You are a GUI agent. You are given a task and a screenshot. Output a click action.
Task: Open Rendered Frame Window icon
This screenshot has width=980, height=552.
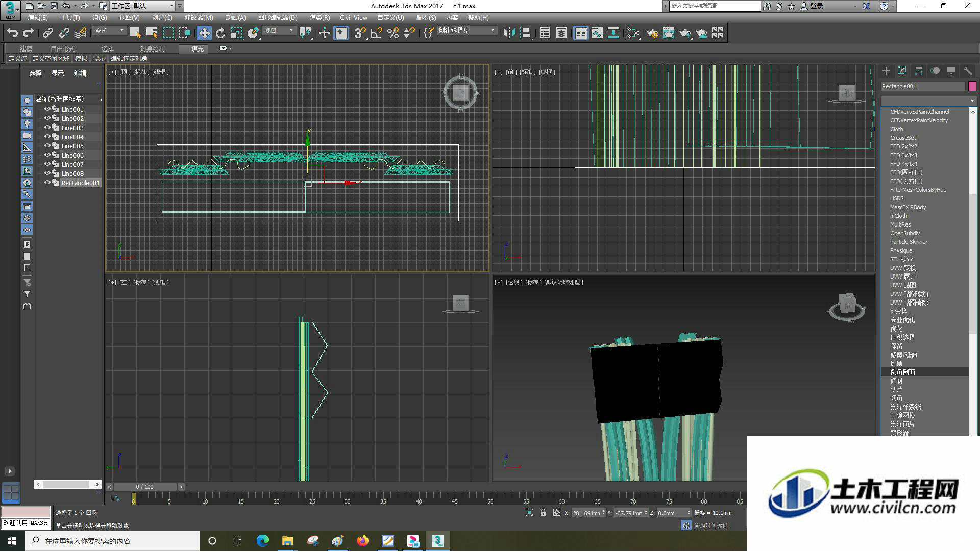669,33
